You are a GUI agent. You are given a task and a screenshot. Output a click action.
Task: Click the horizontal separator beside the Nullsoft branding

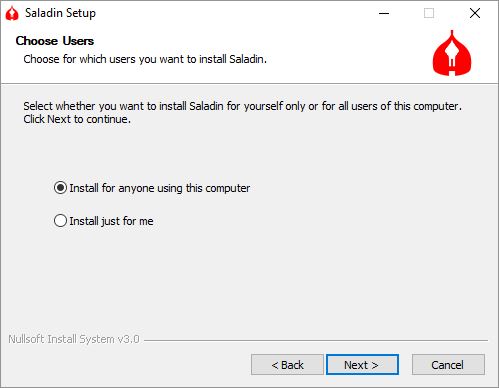point(316,340)
